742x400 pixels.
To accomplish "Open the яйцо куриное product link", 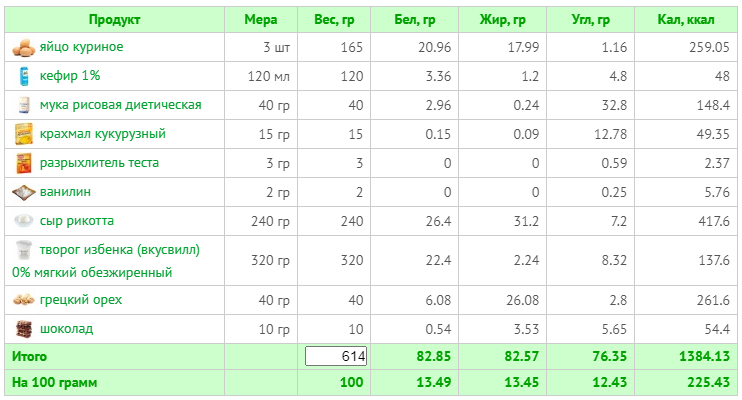I will [x=81, y=47].
